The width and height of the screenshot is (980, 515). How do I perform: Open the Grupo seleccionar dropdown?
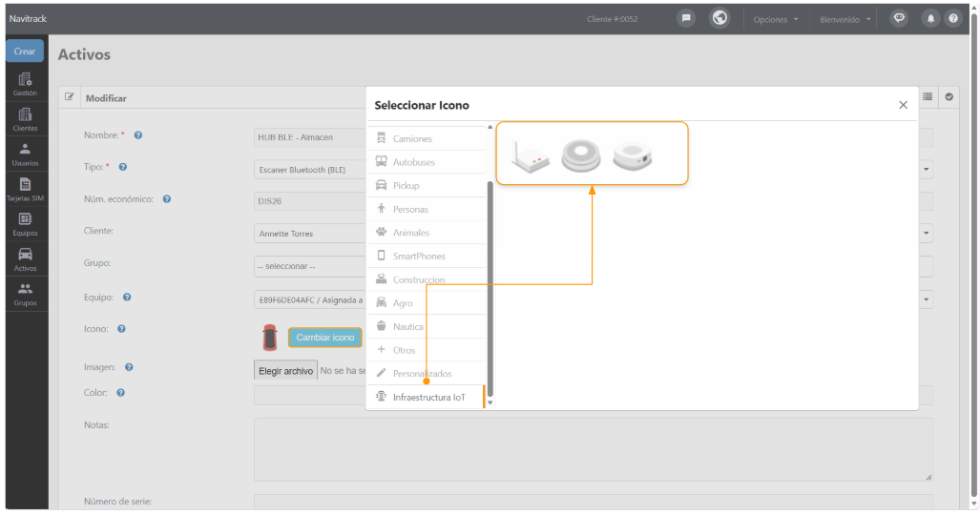310,266
